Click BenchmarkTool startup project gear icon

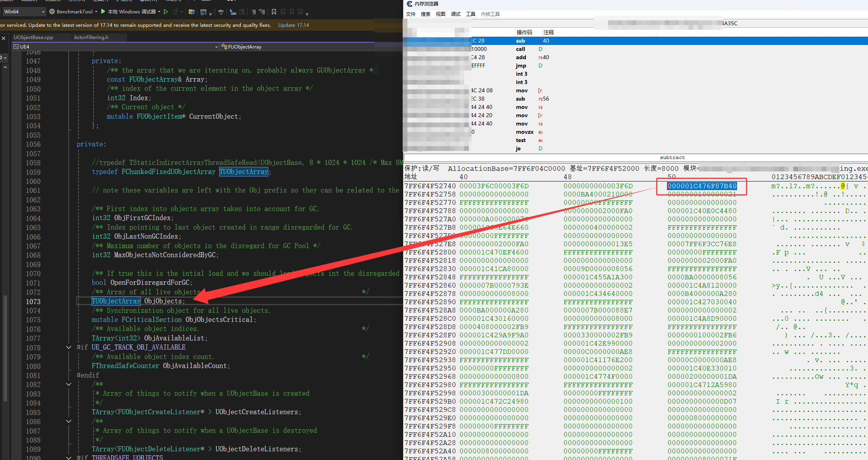(52, 12)
